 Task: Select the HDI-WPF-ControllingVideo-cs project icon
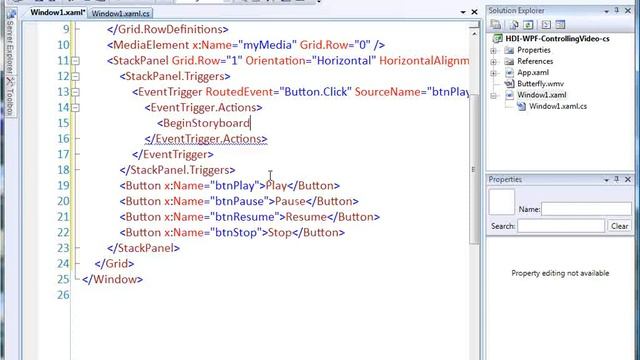pyautogui.click(x=498, y=39)
